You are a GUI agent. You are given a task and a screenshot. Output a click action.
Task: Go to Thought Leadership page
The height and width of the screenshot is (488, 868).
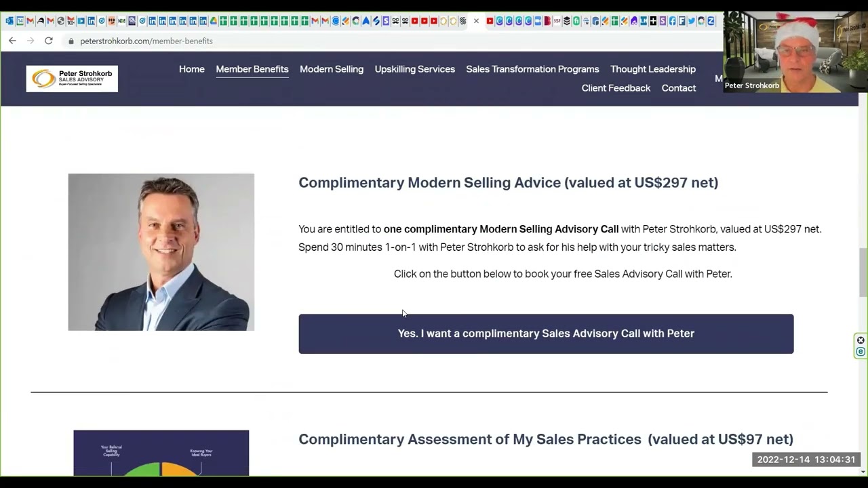tap(653, 69)
